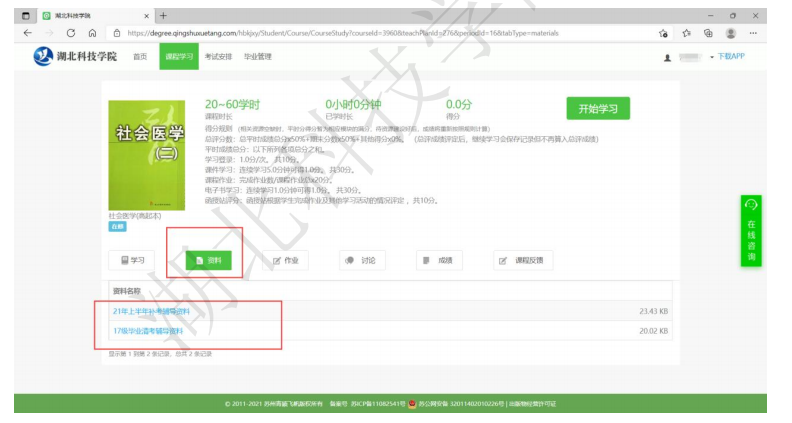Screen dimensions: 792x423
Task: Click the 20.02 KB file size
Action: [x=654, y=331]
